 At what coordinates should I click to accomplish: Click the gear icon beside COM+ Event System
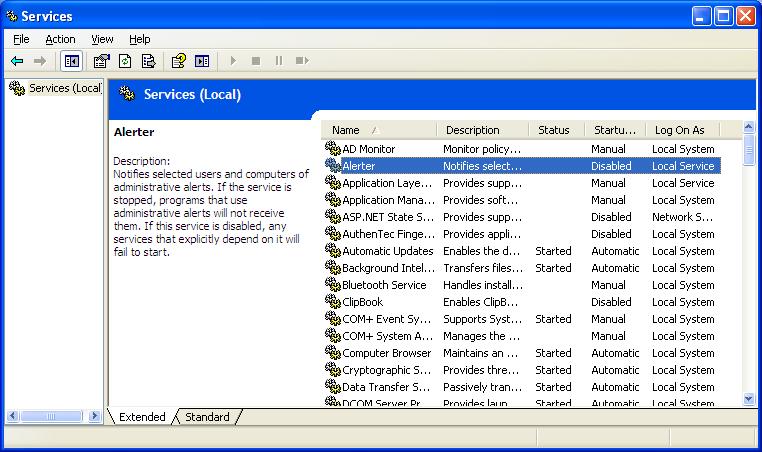click(x=333, y=318)
